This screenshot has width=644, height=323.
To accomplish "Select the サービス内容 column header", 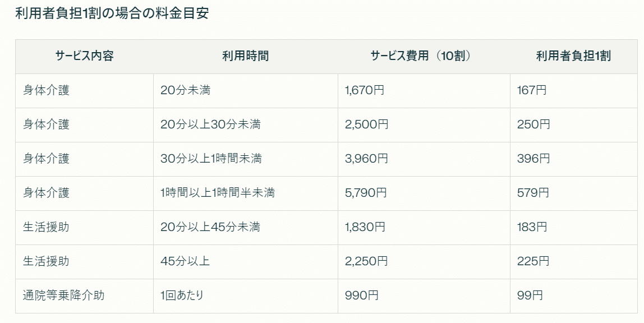I will 84,56.
